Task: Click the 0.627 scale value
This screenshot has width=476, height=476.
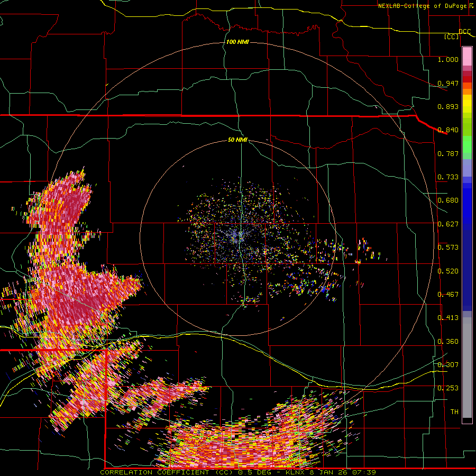Action: [x=448, y=224]
